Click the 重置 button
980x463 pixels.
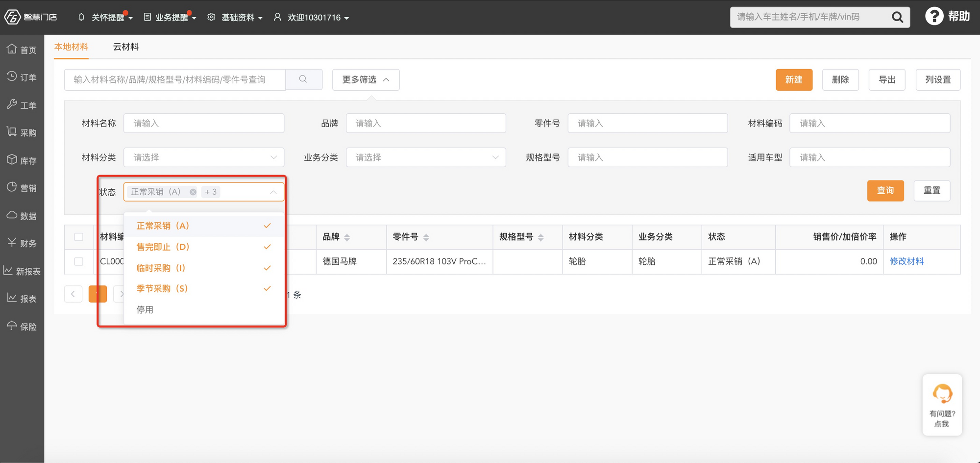click(932, 190)
